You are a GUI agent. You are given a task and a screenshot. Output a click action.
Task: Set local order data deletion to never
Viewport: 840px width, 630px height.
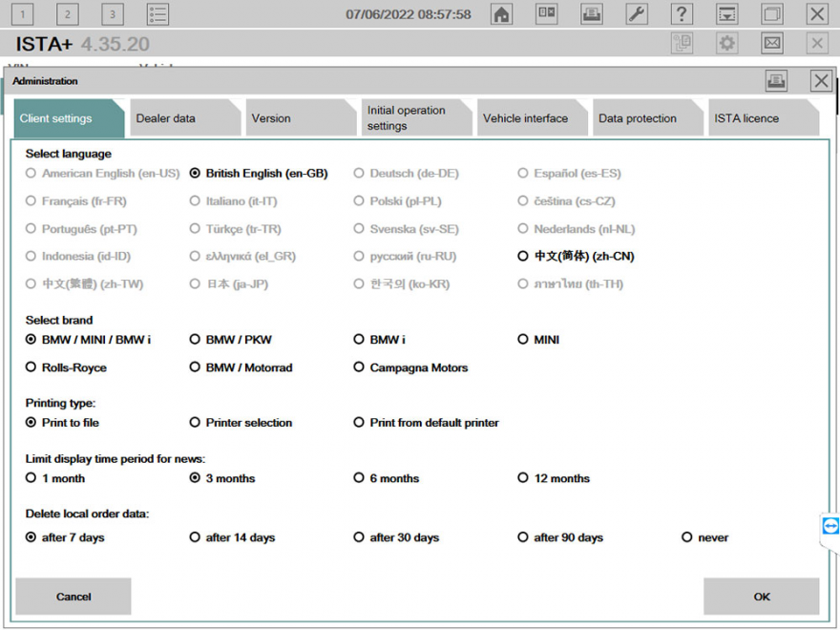687,537
